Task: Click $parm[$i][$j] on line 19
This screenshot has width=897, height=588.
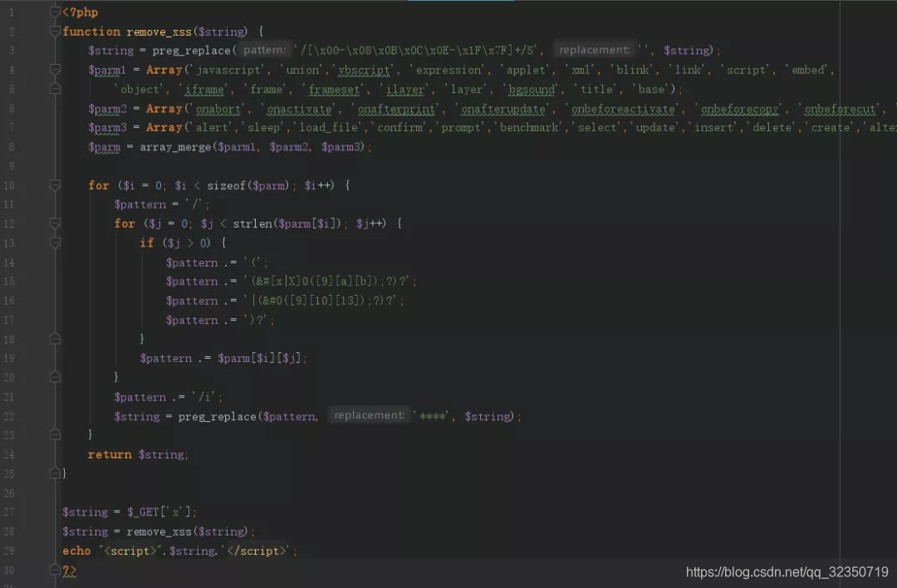Action: click(x=259, y=359)
